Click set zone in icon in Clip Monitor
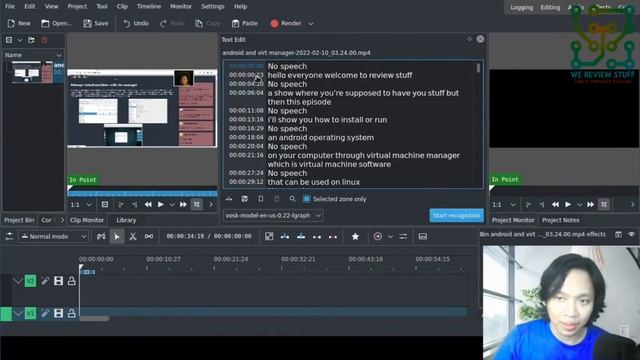The width and height of the screenshot is (640, 360). pos(120,204)
